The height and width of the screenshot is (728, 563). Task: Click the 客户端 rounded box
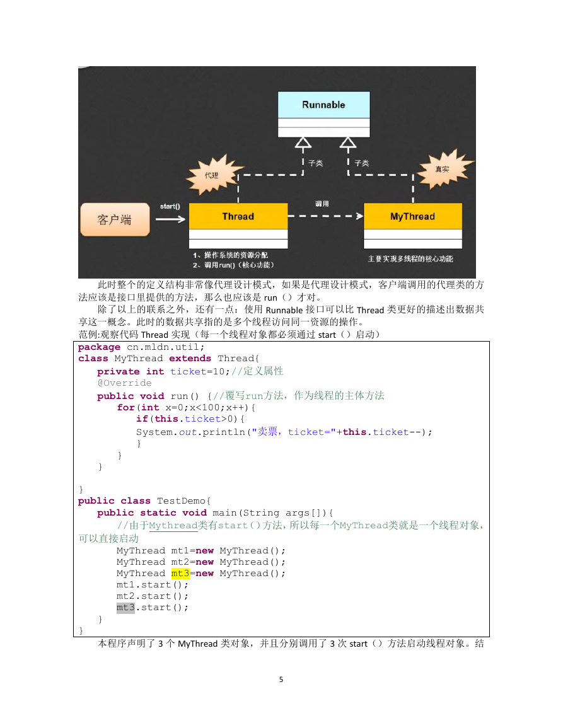pos(115,219)
